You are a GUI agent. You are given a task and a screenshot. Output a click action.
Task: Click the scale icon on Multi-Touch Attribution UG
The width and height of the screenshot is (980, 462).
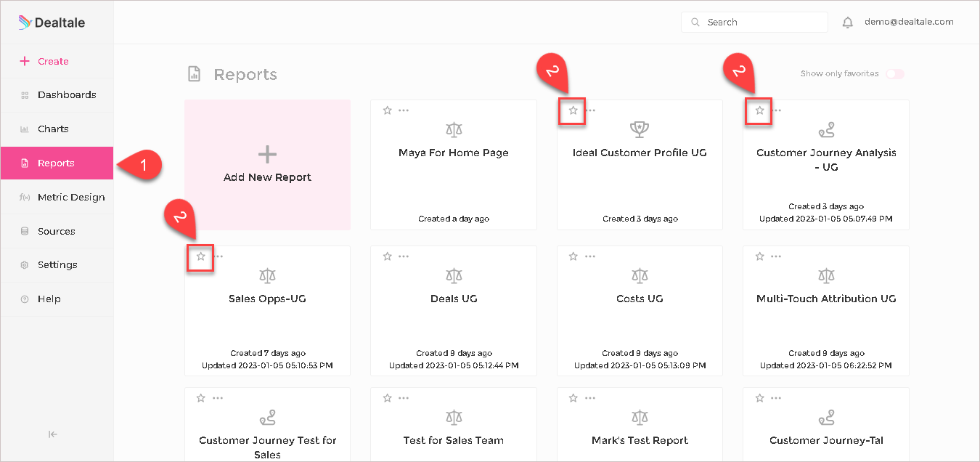coord(826,276)
